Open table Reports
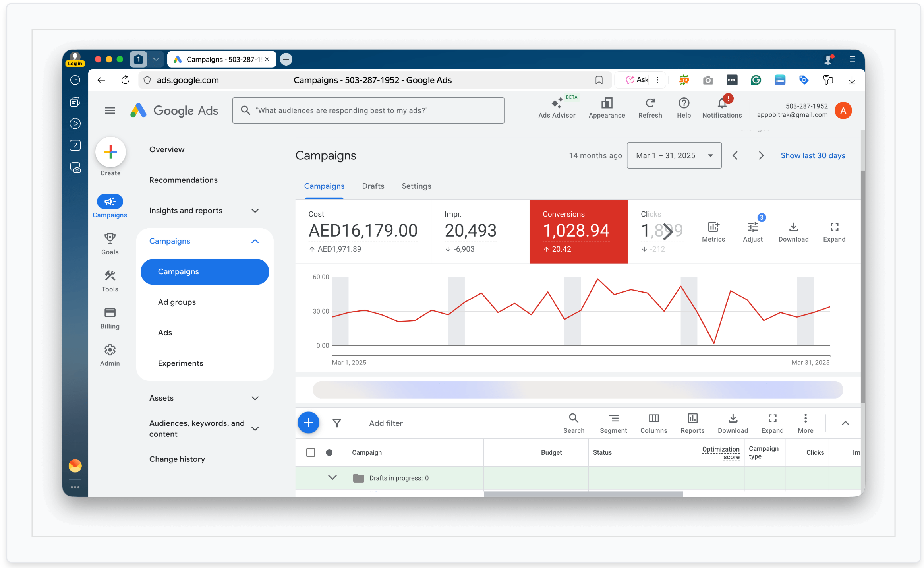924x568 pixels. coord(692,423)
